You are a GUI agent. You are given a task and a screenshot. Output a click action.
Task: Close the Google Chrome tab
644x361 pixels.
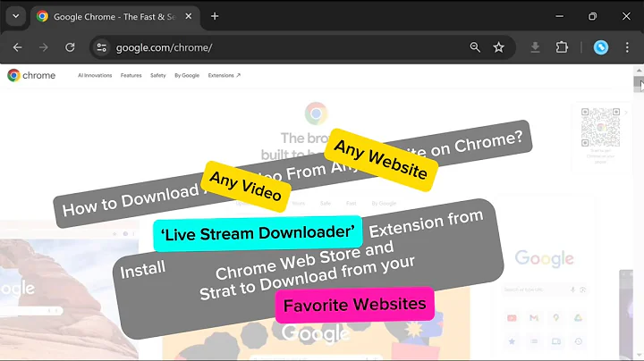(189, 16)
